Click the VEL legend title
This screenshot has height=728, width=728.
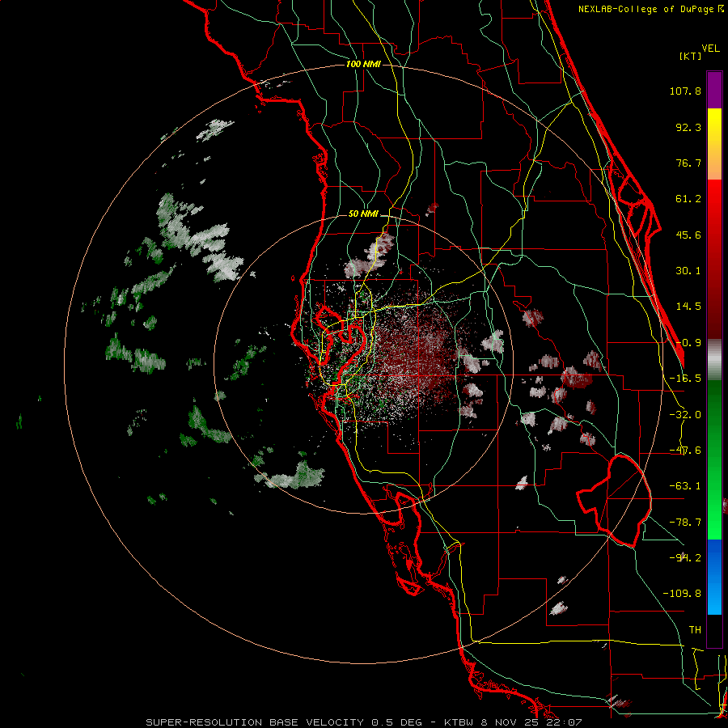click(x=710, y=49)
